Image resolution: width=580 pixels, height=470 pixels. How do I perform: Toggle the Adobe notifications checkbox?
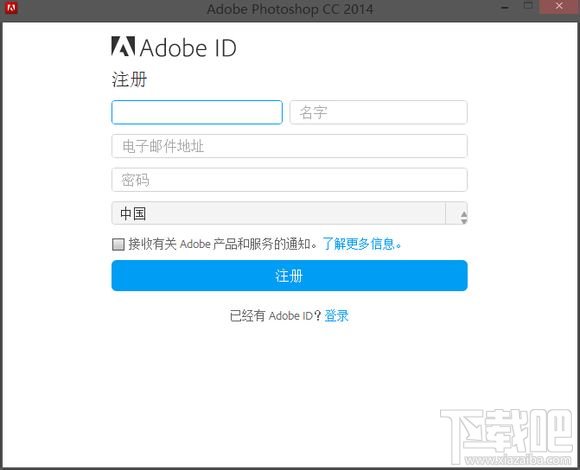pyautogui.click(x=118, y=244)
